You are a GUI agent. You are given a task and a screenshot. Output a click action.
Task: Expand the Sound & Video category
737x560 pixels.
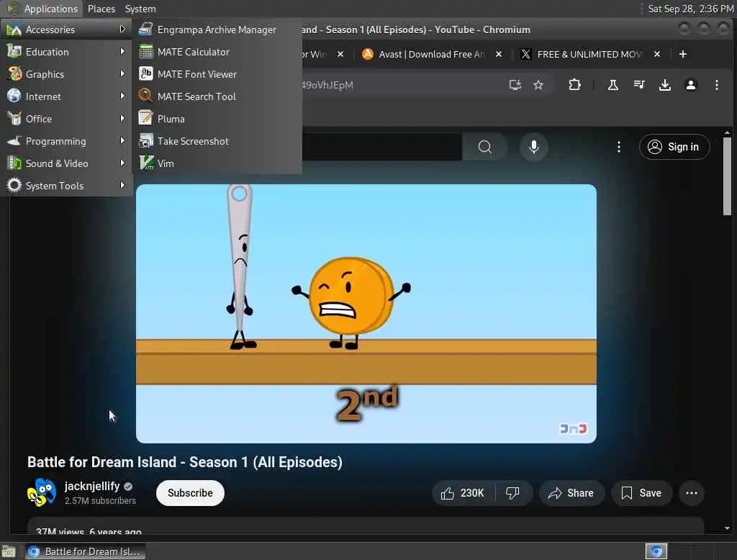pos(65,163)
